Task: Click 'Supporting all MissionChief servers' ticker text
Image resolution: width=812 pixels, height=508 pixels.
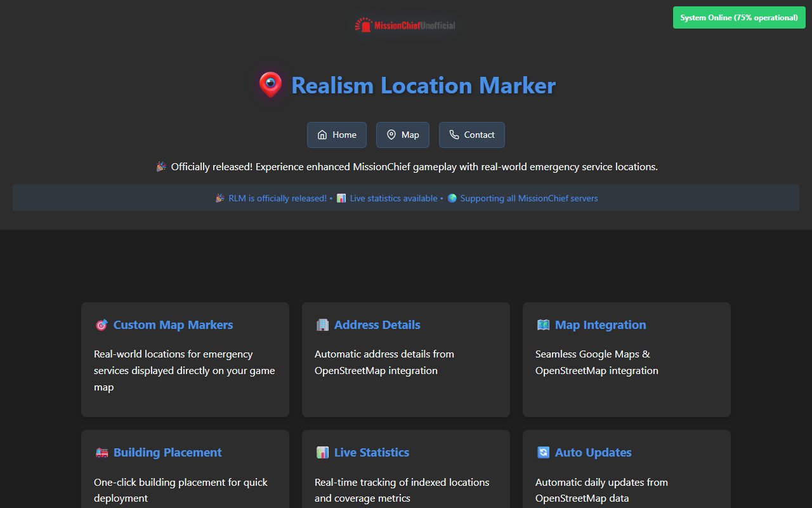Action: 529,198
